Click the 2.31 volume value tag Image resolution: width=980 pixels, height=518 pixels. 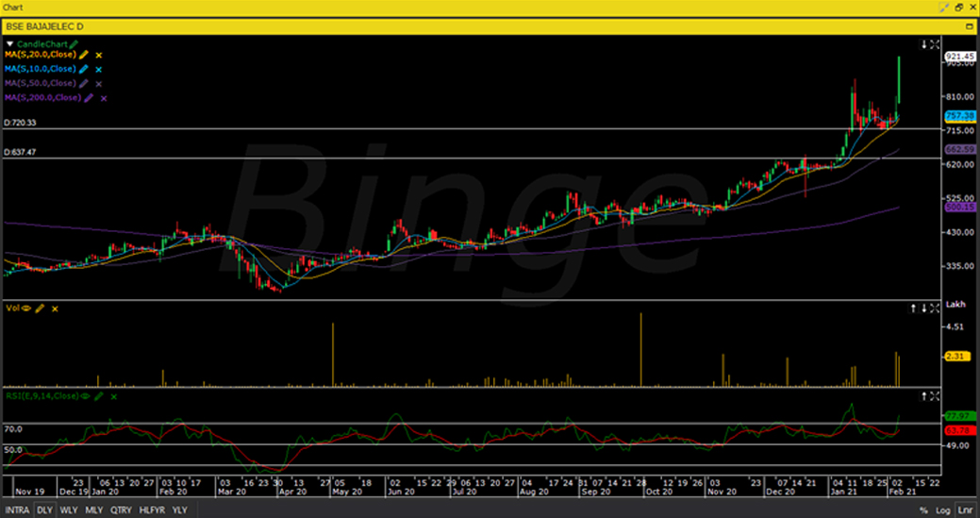pyautogui.click(x=956, y=356)
